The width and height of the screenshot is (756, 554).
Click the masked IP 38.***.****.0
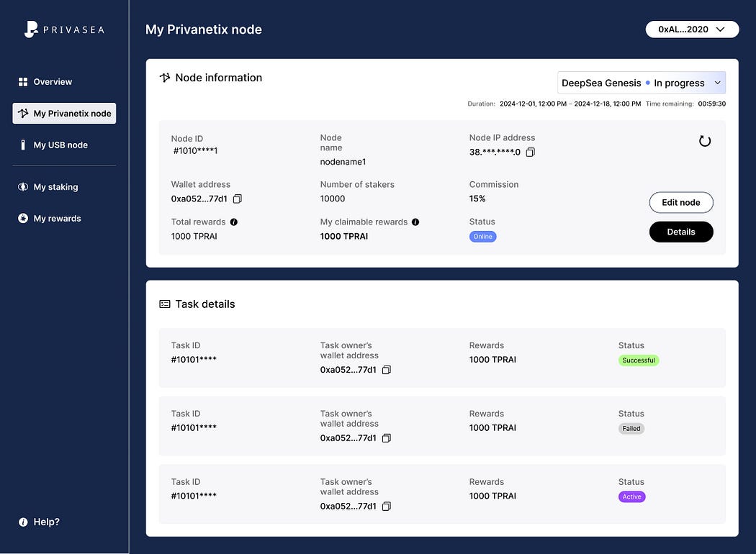pyautogui.click(x=495, y=153)
